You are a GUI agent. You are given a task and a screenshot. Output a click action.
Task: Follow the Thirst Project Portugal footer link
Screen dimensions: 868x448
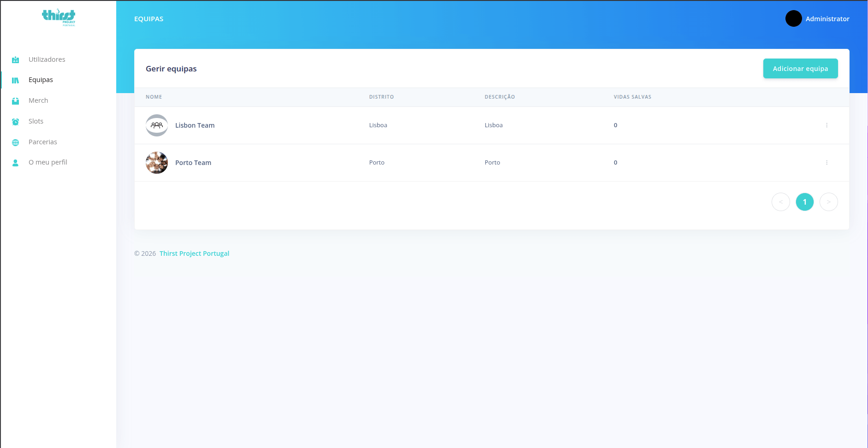coord(194,253)
